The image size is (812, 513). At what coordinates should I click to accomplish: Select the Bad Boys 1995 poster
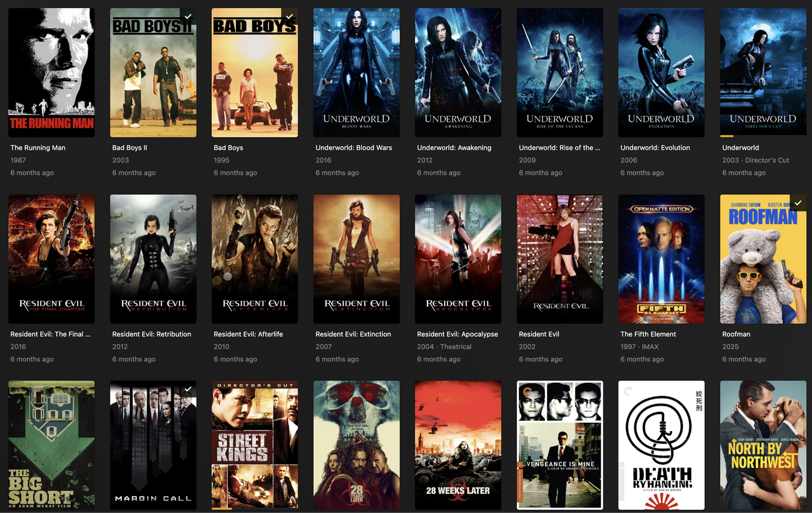254,72
